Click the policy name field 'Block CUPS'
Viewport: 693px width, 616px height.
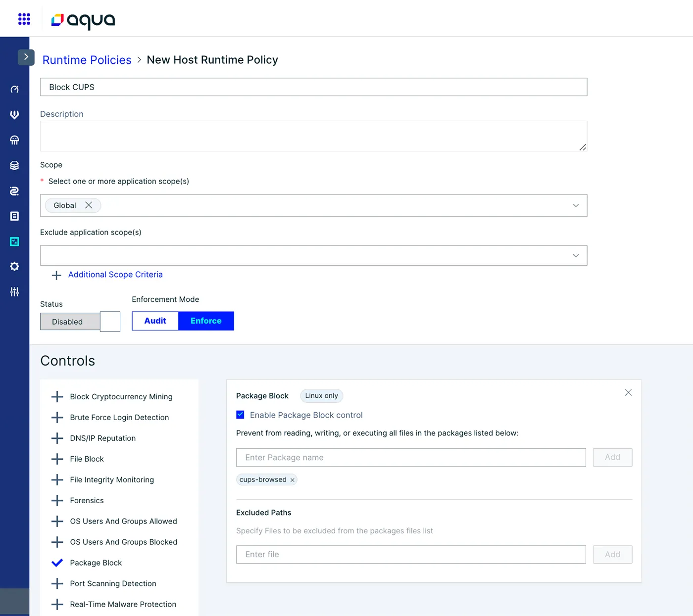tap(313, 87)
